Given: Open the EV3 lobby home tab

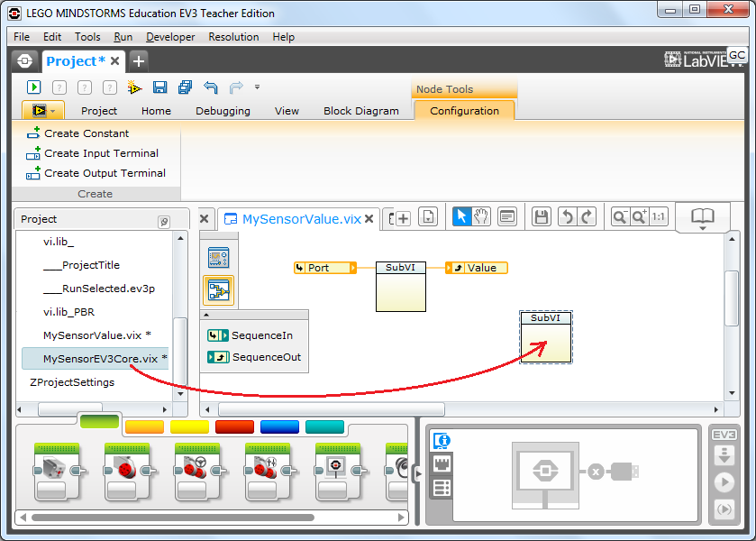Looking at the screenshot, I should 24,61.
